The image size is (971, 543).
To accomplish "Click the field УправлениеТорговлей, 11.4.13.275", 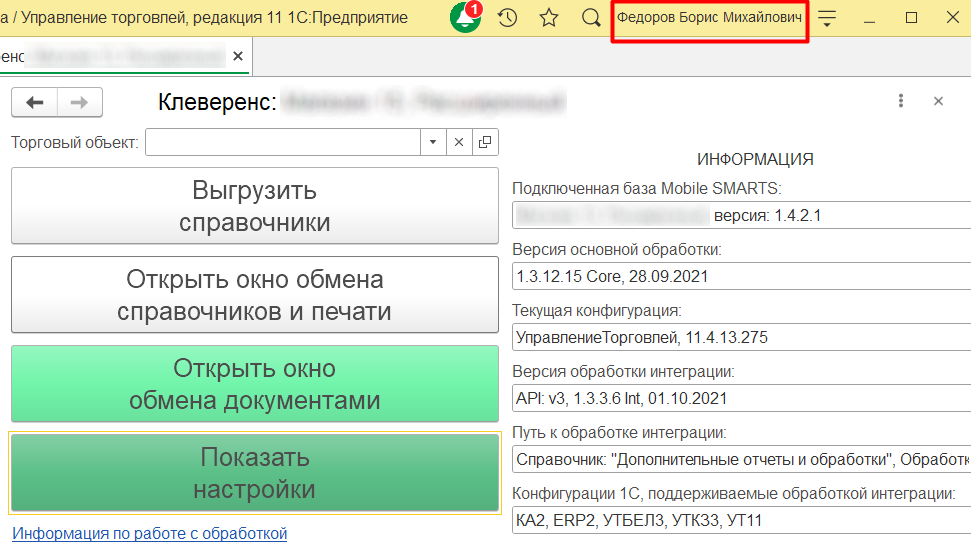I will pyautogui.click(x=741, y=337).
